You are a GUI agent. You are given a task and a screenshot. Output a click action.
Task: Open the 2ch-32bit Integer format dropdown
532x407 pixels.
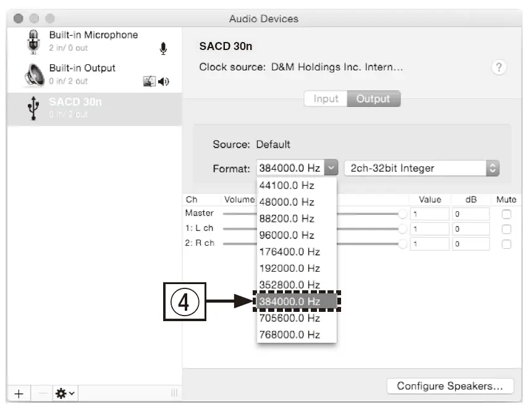(422, 168)
